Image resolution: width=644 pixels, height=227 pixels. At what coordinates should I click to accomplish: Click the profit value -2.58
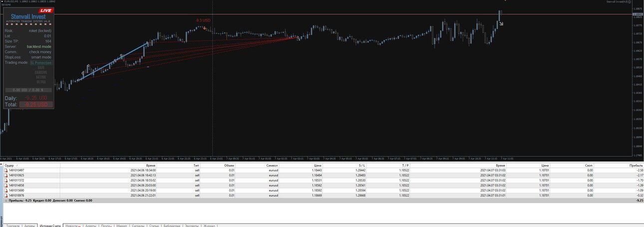coord(640,170)
